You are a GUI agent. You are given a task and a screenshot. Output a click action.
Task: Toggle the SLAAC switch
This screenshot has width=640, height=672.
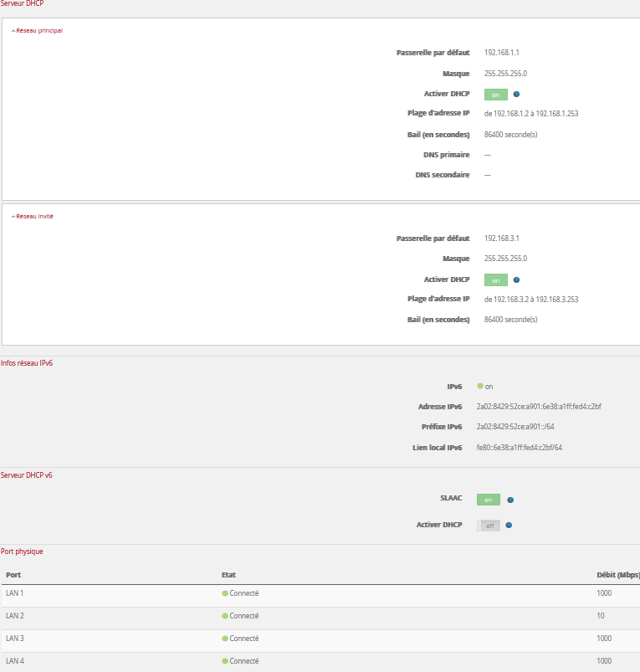(x=488, y=500)
